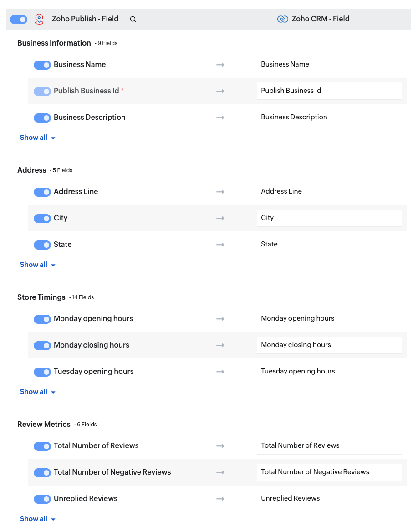This screenshot has width=418, height=532.
Task: Click the Zoho Publish logo icon
Action: pos(40,19)
